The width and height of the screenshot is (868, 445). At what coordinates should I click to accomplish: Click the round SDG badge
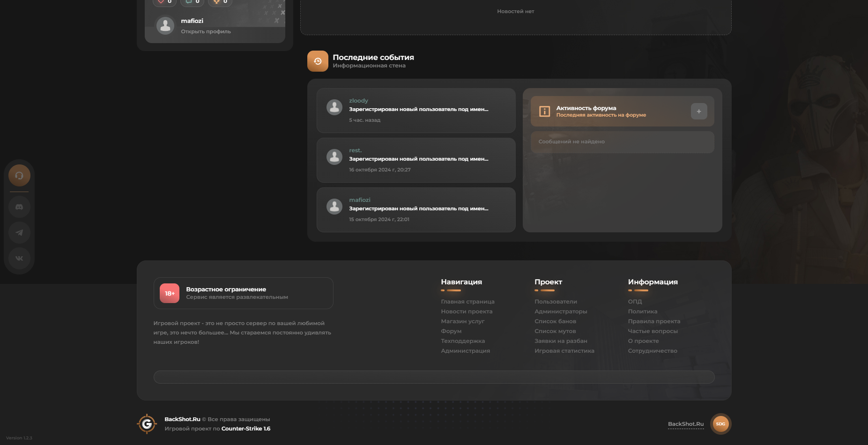click(x=720, y=424)
